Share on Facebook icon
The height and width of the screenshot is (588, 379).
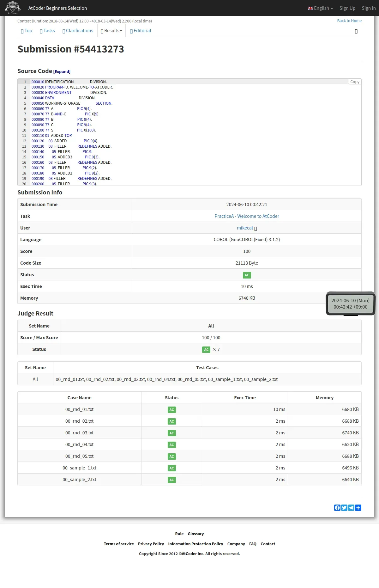click(337, 508)
